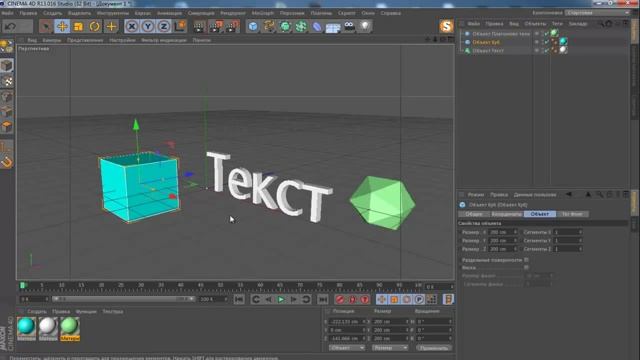Add a Camera object icon
This screenshot has height=360, width=640.
[349, 27]
